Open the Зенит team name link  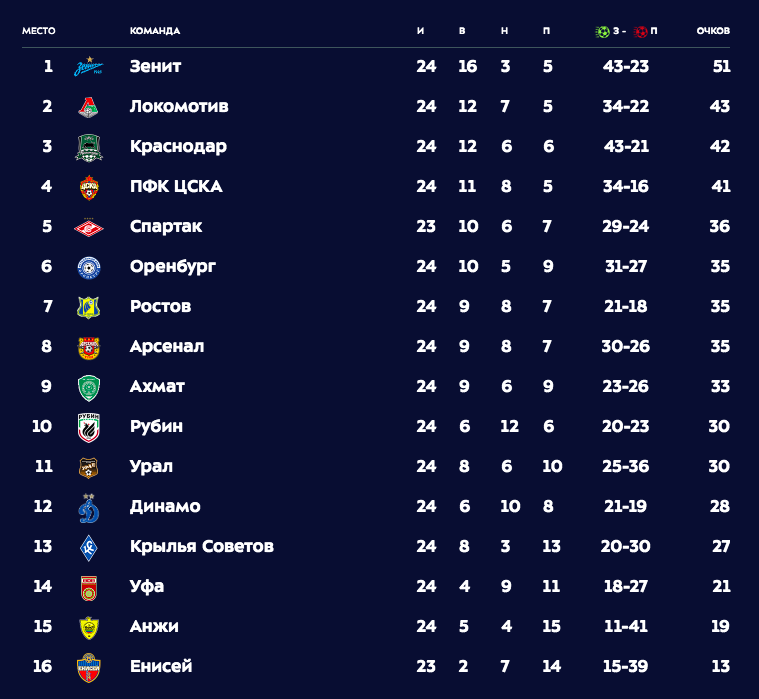(x=155, y=66)
